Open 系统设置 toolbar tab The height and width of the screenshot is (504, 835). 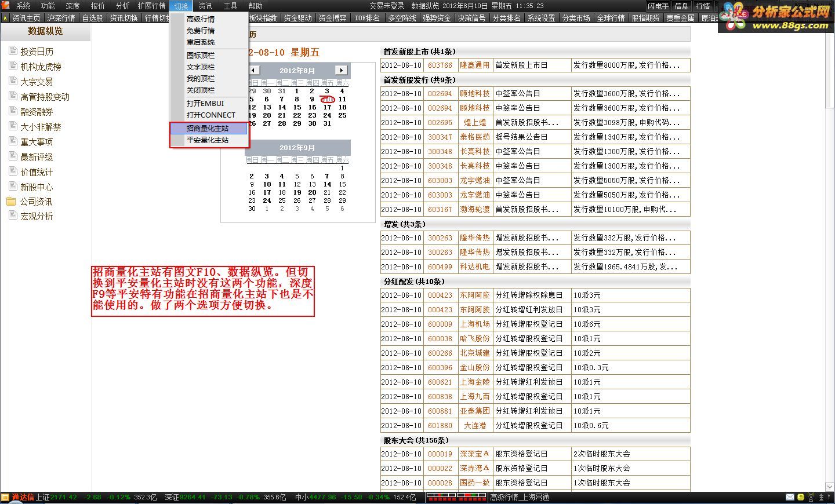[542, 18]
